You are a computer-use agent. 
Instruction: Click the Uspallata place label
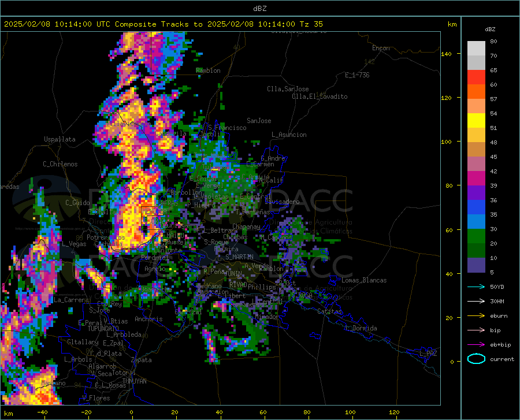(60, 140)
